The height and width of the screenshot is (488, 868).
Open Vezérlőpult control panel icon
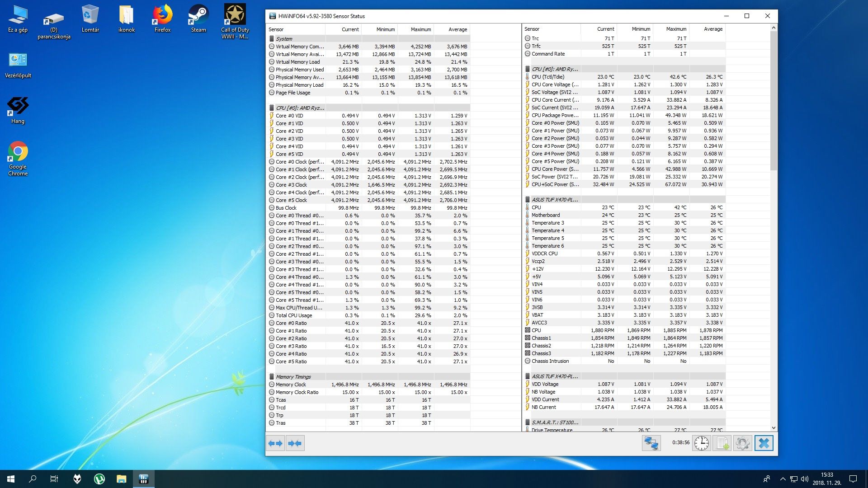18,65
